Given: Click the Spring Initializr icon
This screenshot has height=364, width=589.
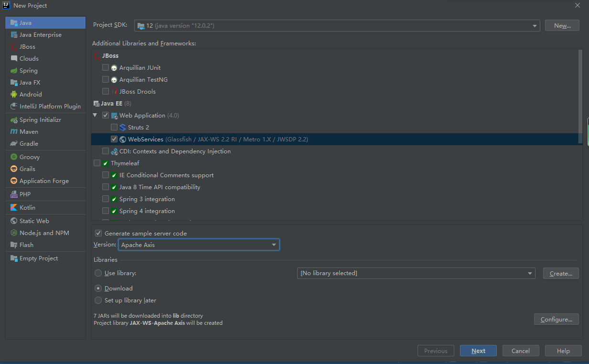Looking at the screenshot, I should click(x=14, y=119).
